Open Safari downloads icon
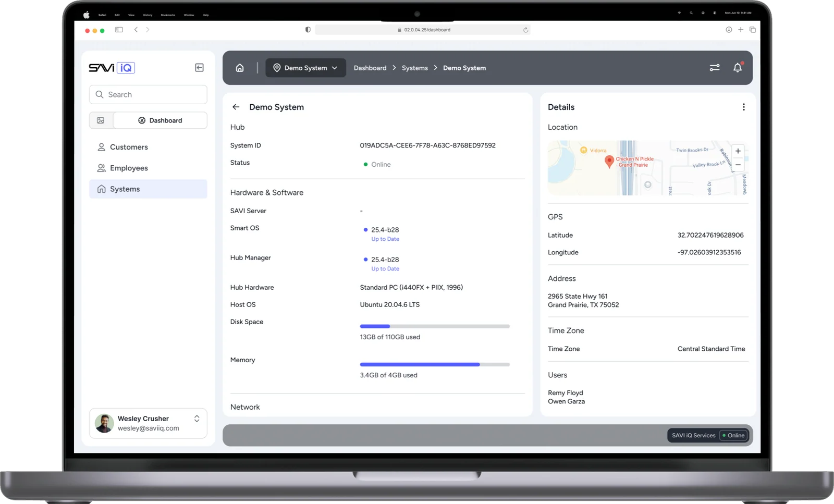 [x=729, y=30]
